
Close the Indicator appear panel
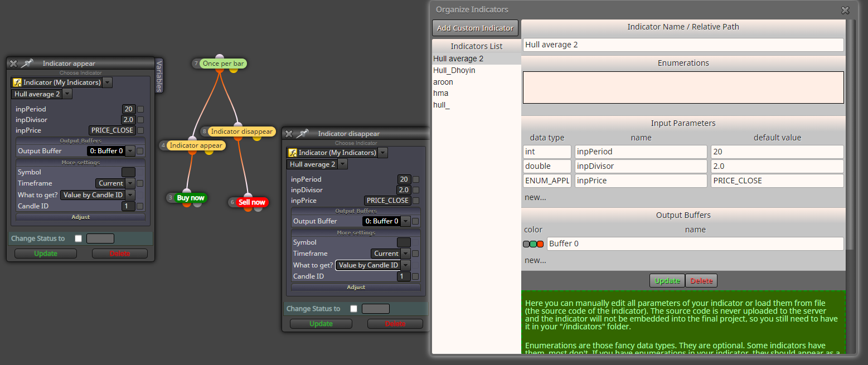(13, 64)
